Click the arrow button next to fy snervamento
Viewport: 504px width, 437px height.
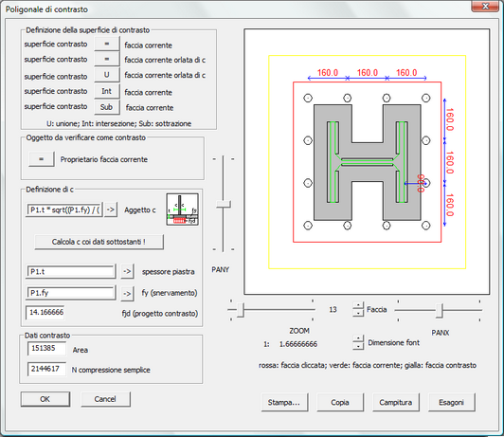127,293
